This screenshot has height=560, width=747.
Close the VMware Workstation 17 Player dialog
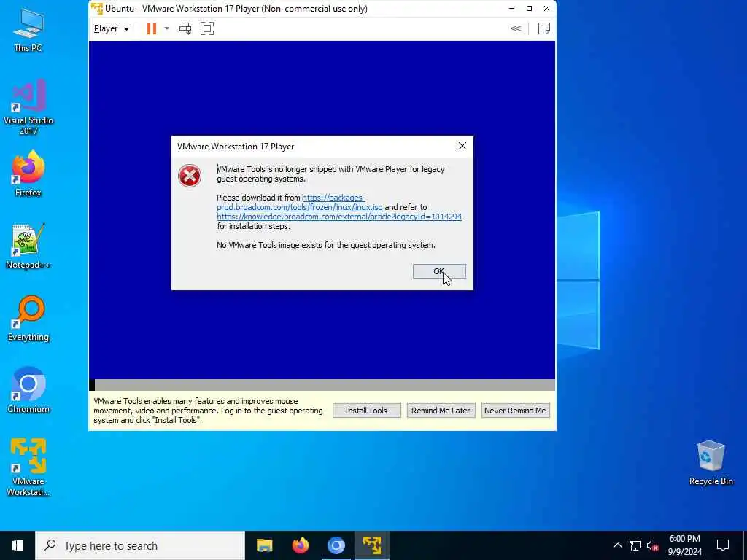point(462,146)
